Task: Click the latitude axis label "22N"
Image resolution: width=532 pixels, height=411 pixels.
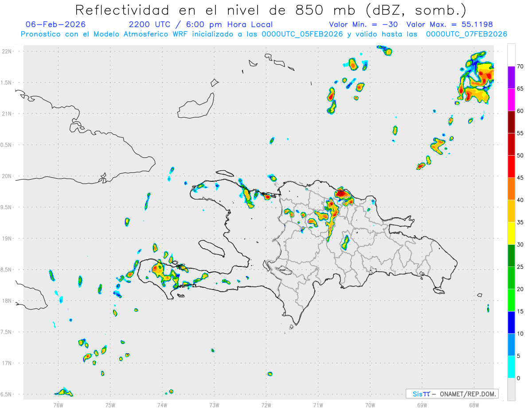Action: tap(7, 51)
